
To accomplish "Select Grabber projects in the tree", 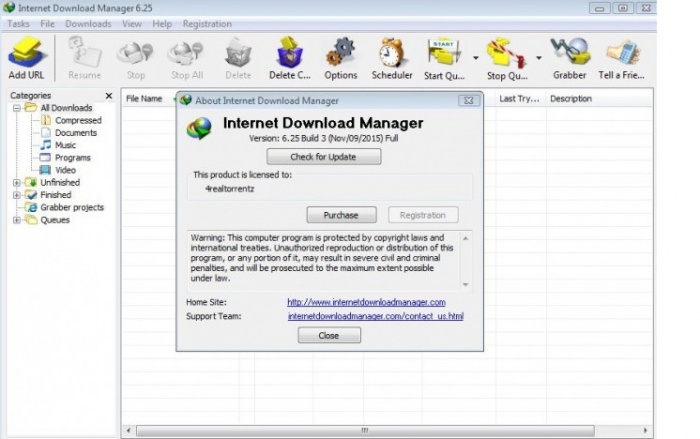I will pos(72,207).
